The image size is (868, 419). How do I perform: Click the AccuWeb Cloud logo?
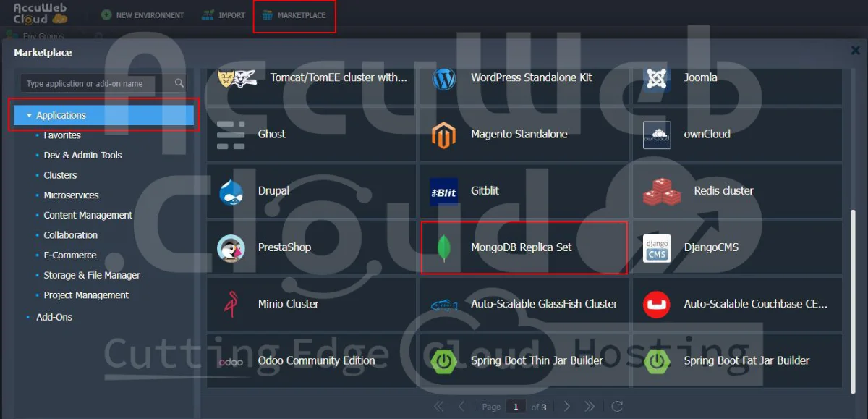[41, 13]
